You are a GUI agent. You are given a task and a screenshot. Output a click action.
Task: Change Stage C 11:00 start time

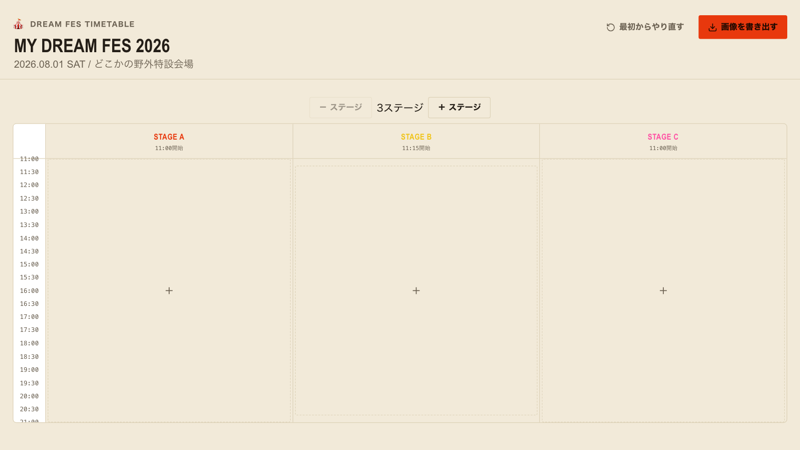click(663, 148)
